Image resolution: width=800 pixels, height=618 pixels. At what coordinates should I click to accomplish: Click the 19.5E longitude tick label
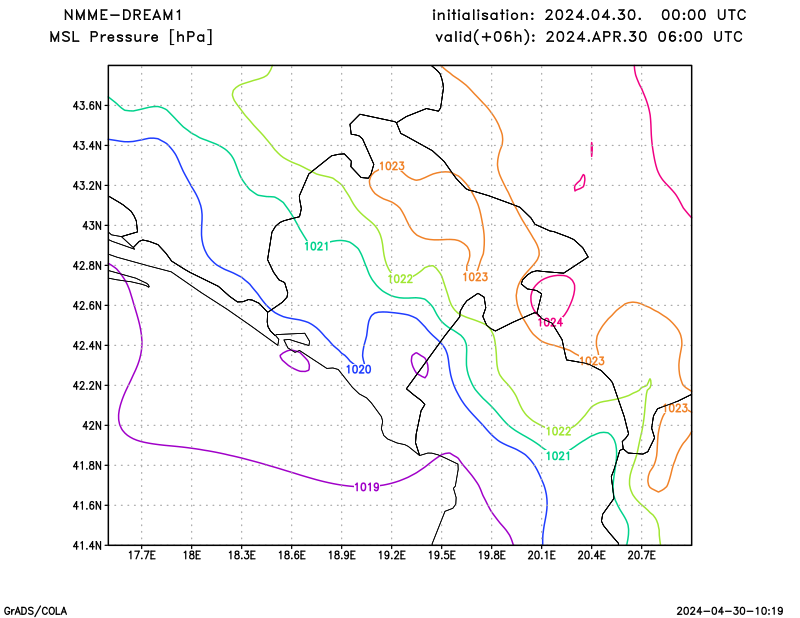(442, 555)
